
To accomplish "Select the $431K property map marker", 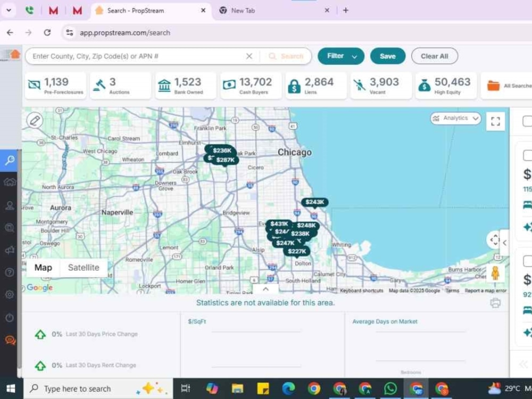I will [279, 224].
